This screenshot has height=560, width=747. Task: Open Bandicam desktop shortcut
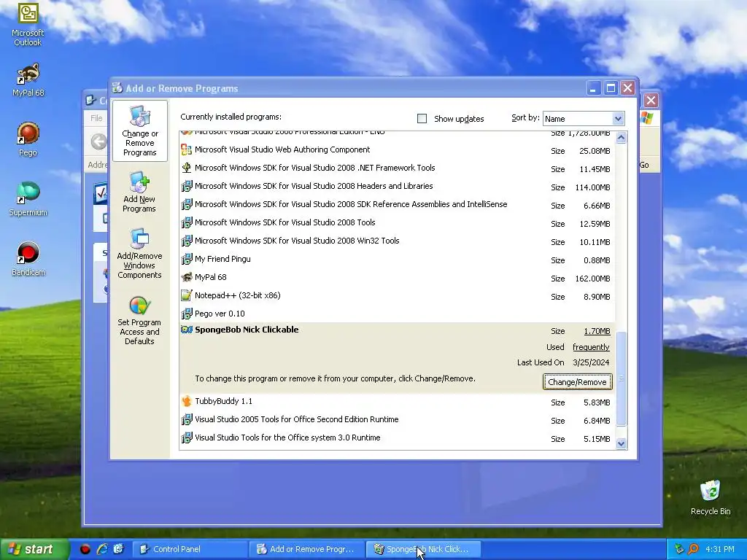click(x=28, y=259)
